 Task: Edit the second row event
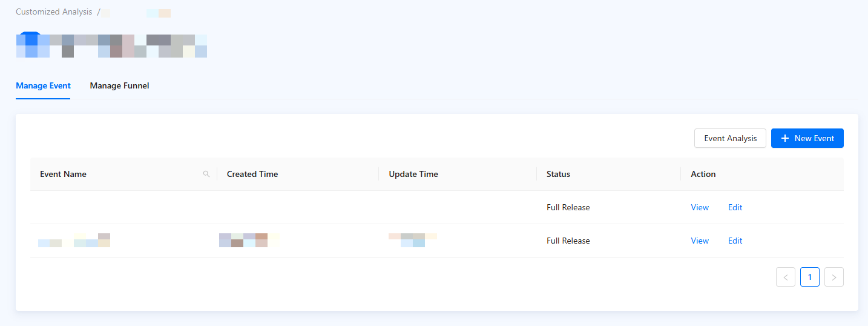point(735,241)
